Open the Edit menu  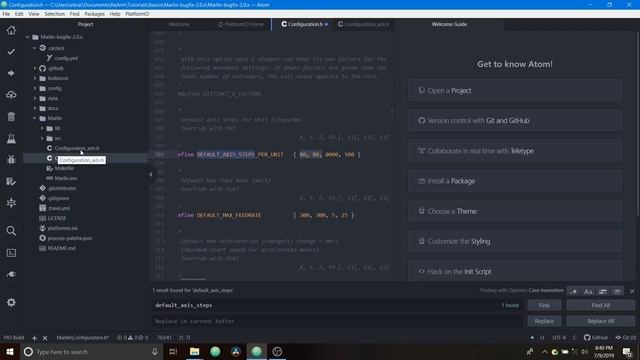point(19,14)
